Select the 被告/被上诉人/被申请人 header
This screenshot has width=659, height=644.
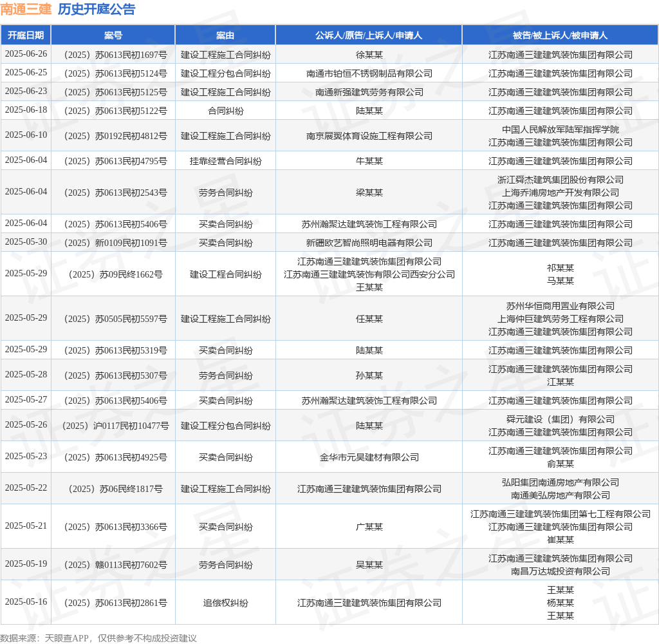coord(561,35)
